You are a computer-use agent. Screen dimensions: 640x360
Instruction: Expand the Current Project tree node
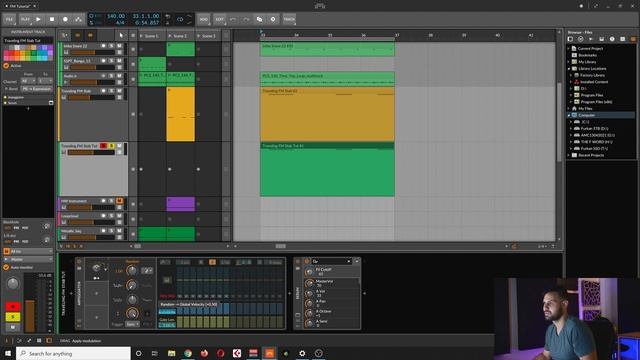click(x=569, y=48)
